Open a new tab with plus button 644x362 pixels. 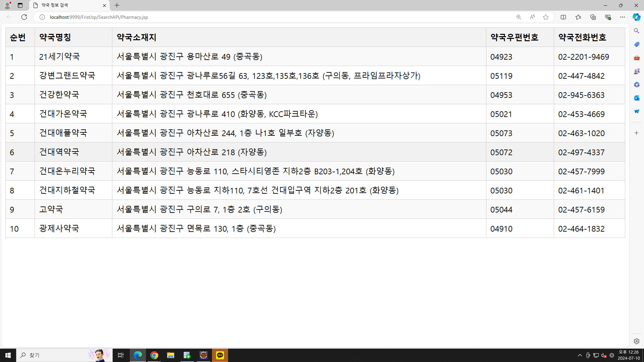point(117,5)
